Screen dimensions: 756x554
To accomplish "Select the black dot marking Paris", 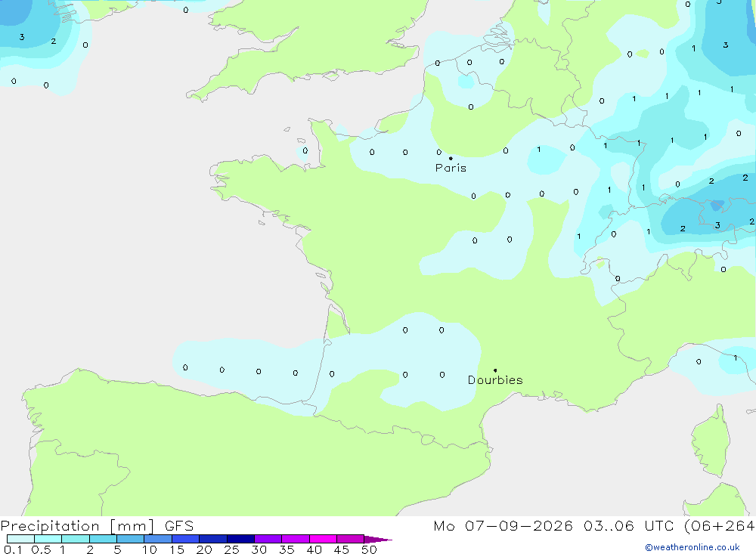I will click(x=451, y=158).
